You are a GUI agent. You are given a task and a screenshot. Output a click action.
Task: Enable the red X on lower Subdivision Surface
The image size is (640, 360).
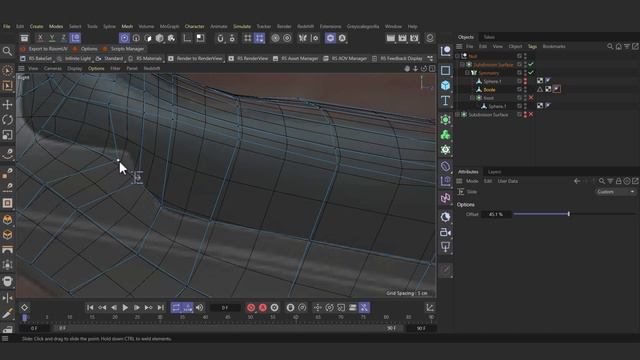coord(531,114)
